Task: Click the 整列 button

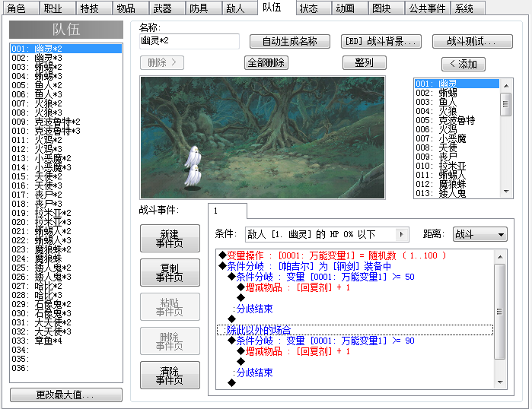Action: tap(365, 62)
